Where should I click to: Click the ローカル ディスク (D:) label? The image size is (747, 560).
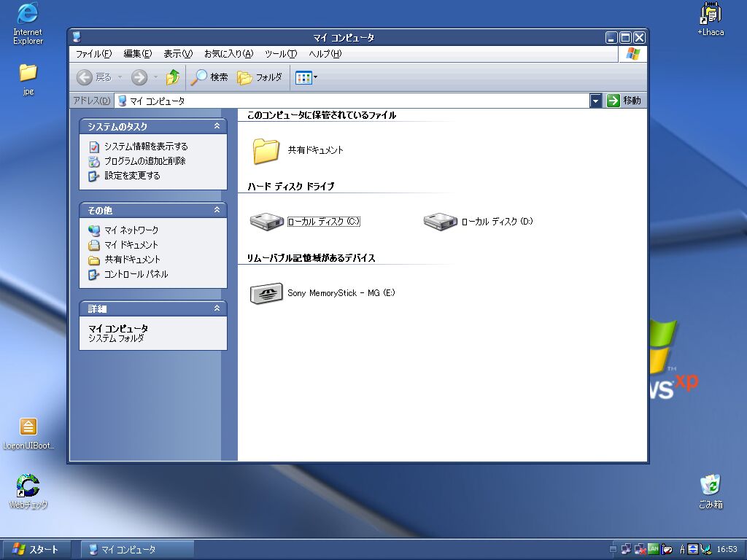497,222
